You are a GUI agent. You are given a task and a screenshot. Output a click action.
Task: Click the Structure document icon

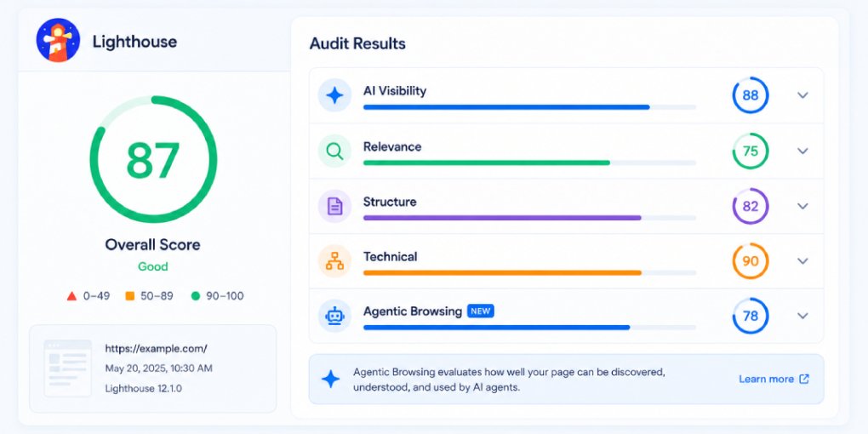click(x=334, y=206)
